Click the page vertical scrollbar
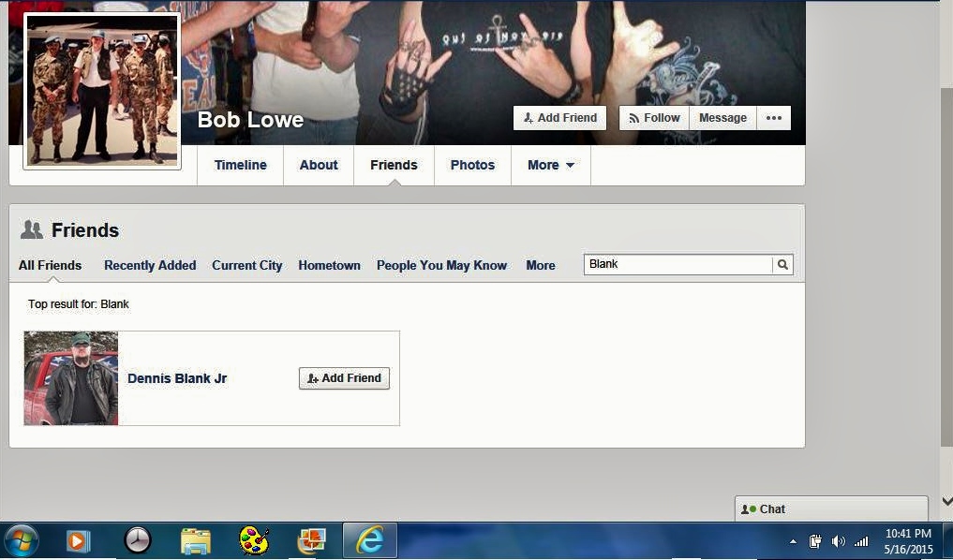 pyautogui.click(x=946, y=266)
